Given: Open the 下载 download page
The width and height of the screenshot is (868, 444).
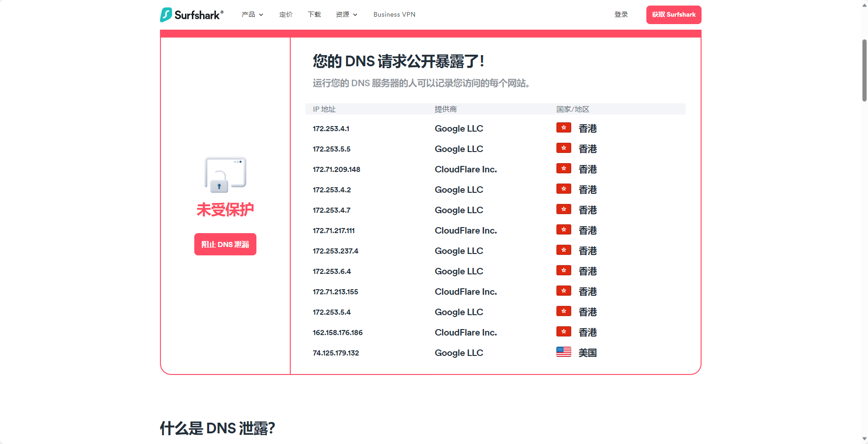Looking at the screenshot, I should click(x=314, y=15).
